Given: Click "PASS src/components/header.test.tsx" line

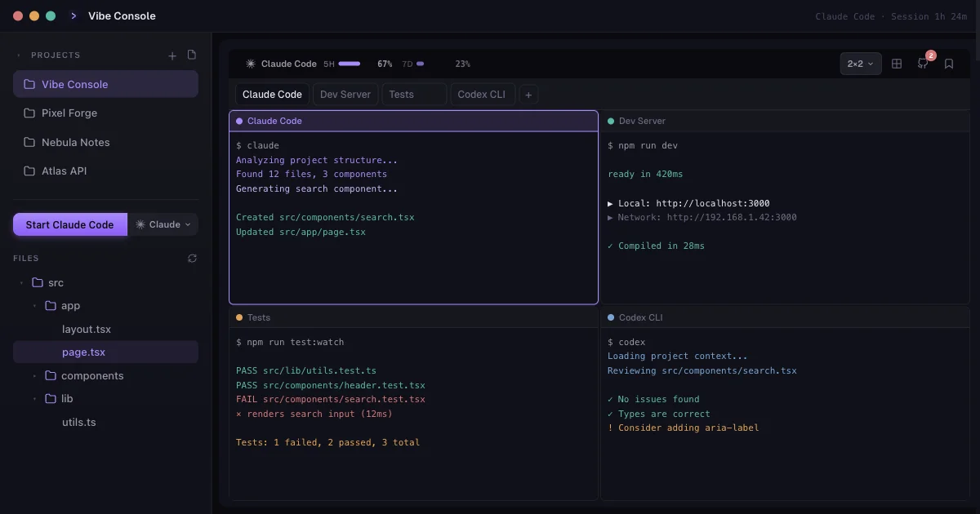Looking at the screenshot, I should click(x=331, y=385).
